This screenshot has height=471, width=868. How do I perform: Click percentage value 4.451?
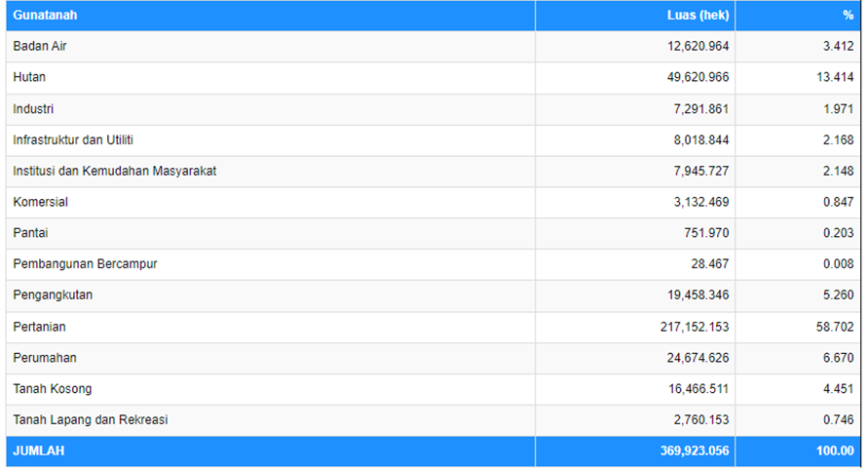point(838,389)
